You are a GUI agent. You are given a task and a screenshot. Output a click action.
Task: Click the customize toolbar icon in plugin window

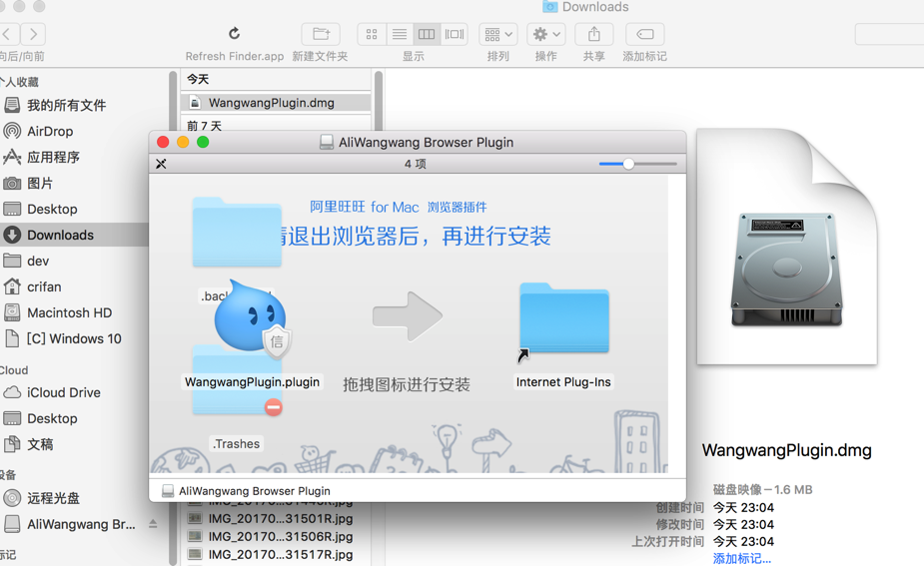161,164
